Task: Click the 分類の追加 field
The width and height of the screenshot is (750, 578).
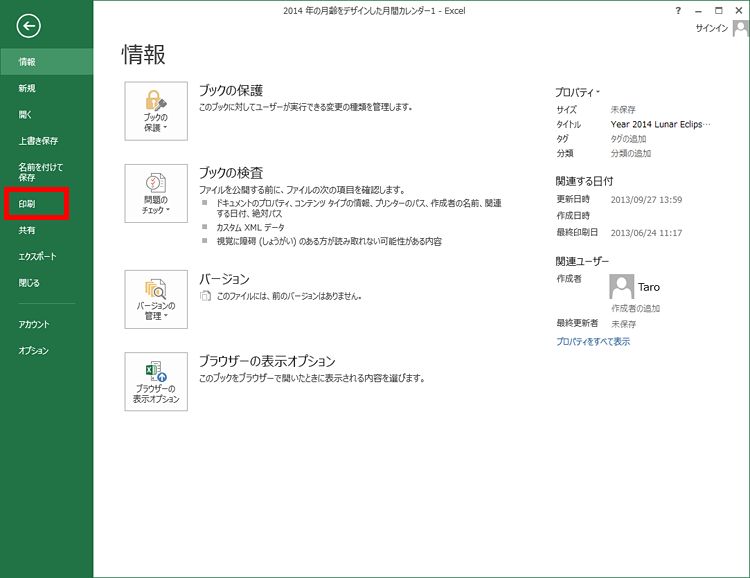Action: click(x=630, y=153)
